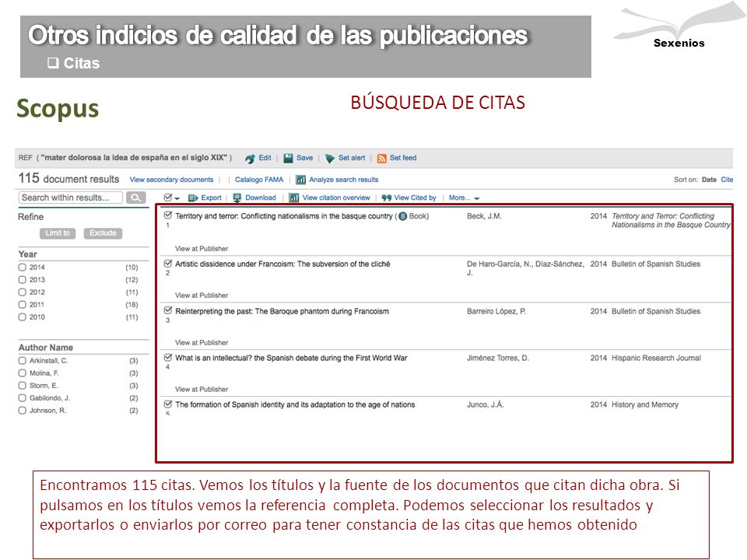This screenshot has height=560, width=747.
Task: Open the Reinterpreting the past title
Action: pos(282,311)
